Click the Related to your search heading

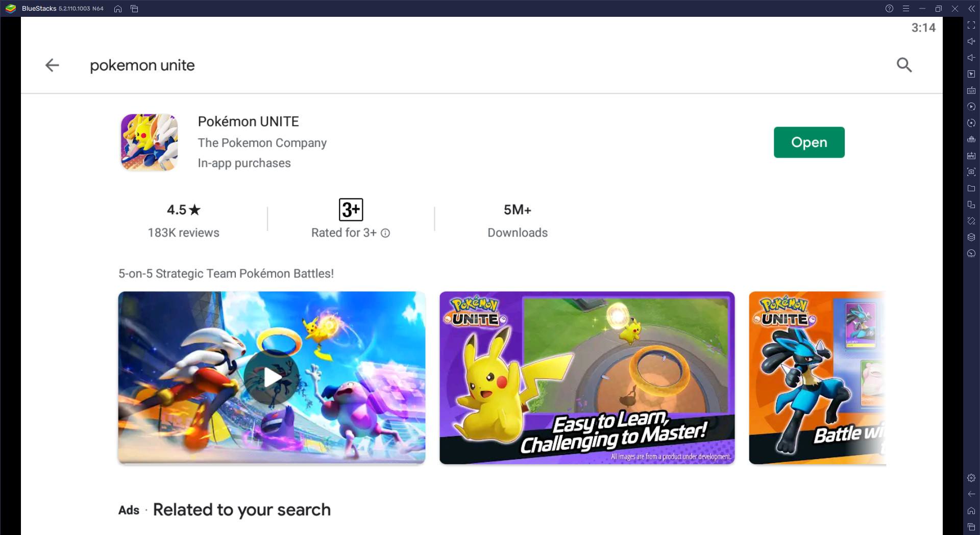point(242,510)
